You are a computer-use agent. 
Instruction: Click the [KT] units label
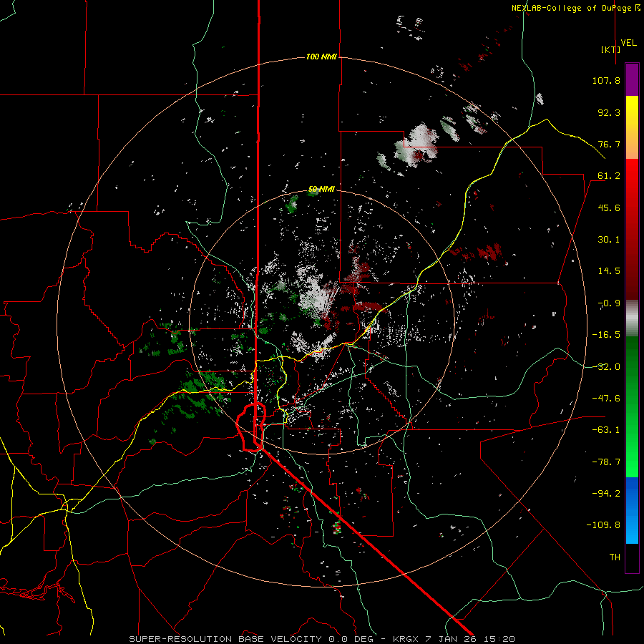pyautogui.click(x=611, y=49)
